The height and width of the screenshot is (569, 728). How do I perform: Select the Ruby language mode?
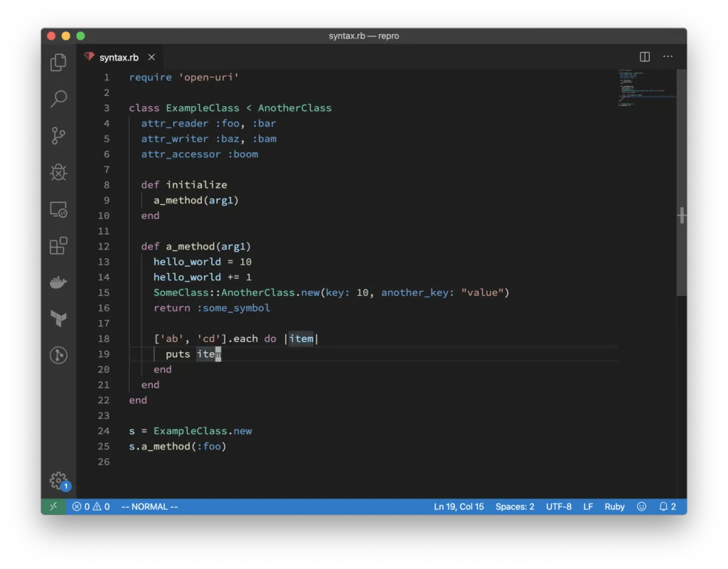point(614,506)
